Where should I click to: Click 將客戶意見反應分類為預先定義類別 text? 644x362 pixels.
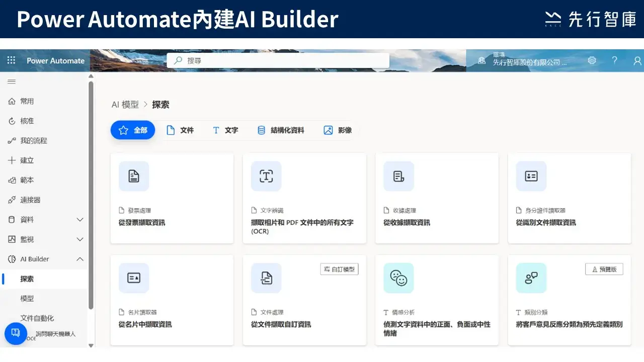click(569, 325)
